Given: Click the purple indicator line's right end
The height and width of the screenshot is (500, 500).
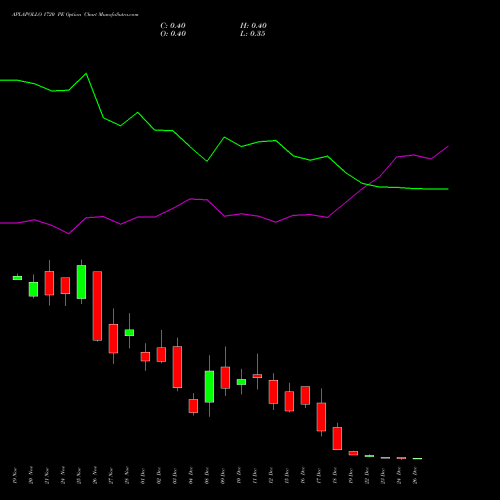Looking at the screenshot, I should 448,146.
